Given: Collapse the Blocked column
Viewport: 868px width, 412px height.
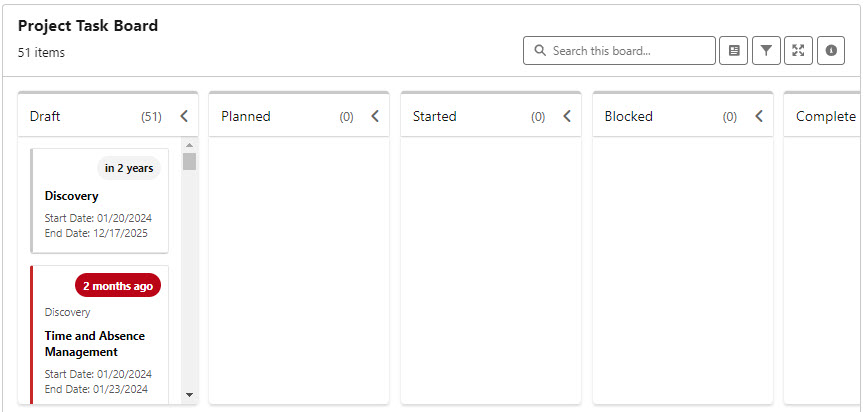Looking at the screenshot, I should (x=759, y=116).
